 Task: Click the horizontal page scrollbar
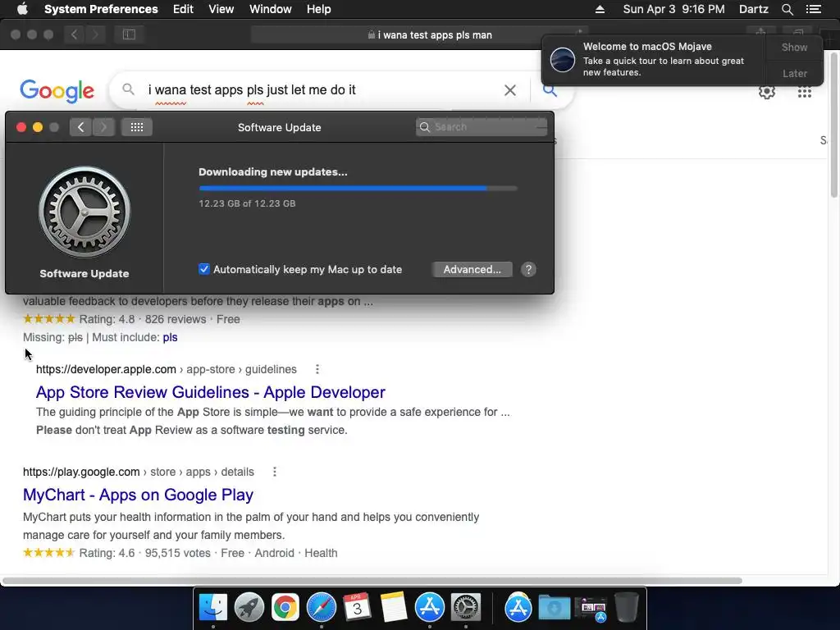pyautogui.click(x=372, y=581)
